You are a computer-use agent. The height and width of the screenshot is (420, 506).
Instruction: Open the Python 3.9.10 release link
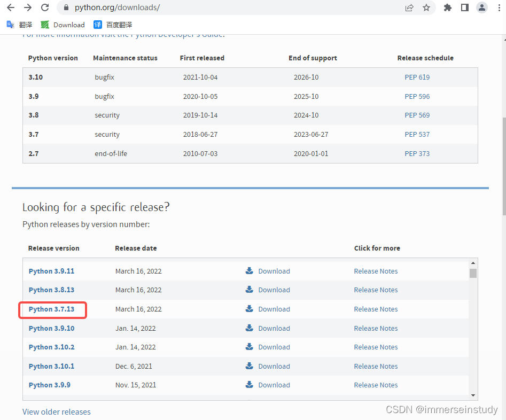coord(51,328)
